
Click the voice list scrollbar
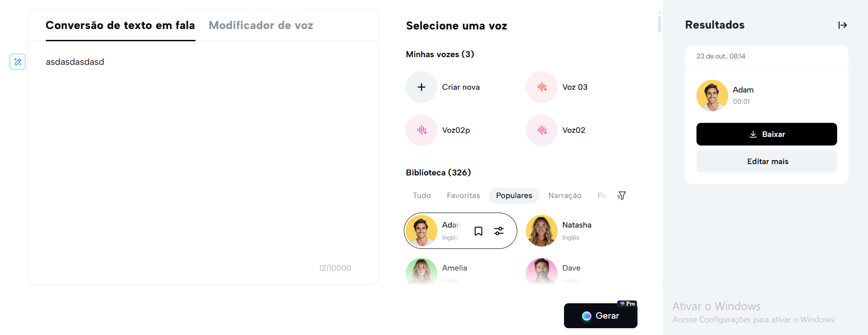point(659,24)
